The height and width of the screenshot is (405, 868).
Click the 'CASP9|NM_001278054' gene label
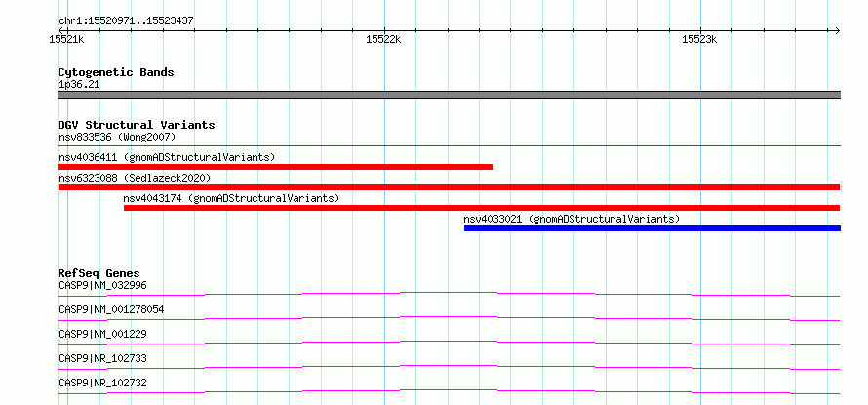tap(111, 309)
